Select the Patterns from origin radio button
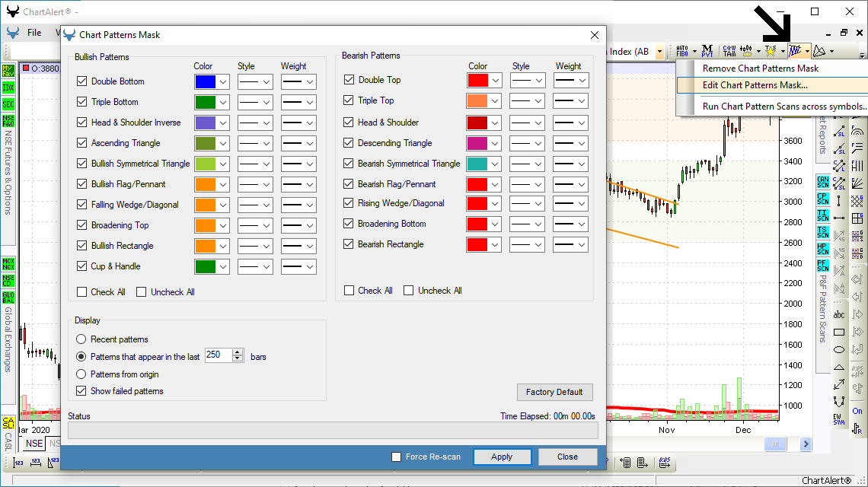Screen dimensions: 868x487 81,374
